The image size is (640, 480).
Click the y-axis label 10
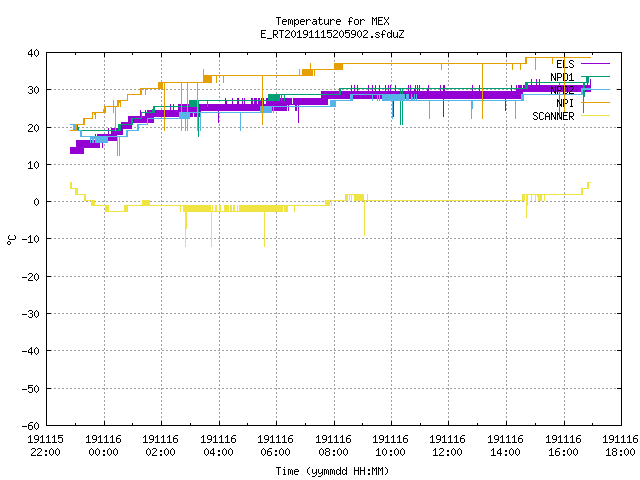(33, 165)
